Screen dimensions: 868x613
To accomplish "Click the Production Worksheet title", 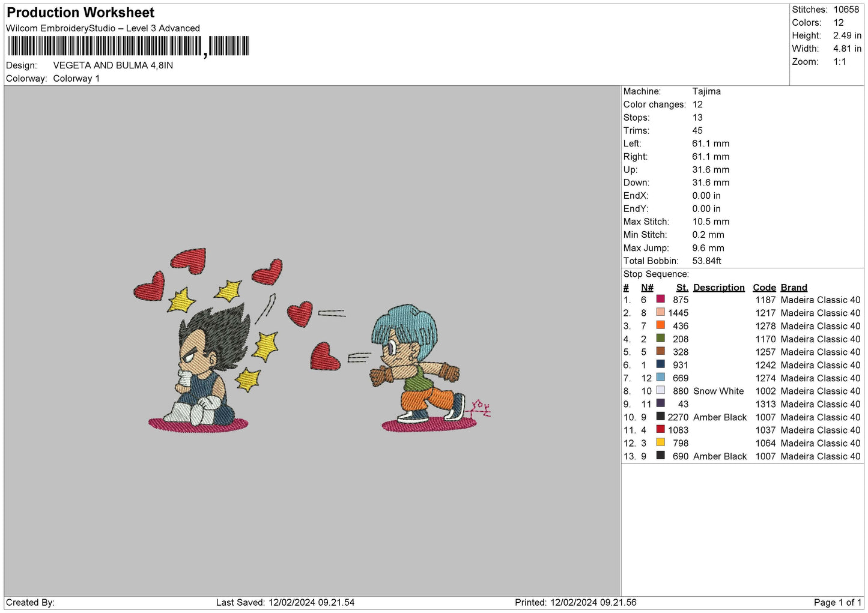I will click(x=80, y=13).
